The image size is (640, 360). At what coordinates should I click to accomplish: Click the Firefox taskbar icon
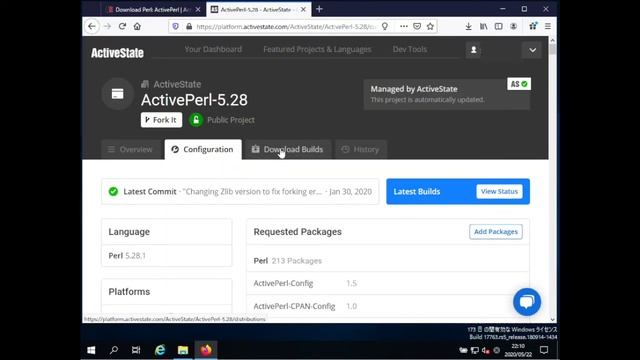click(206, 350)
